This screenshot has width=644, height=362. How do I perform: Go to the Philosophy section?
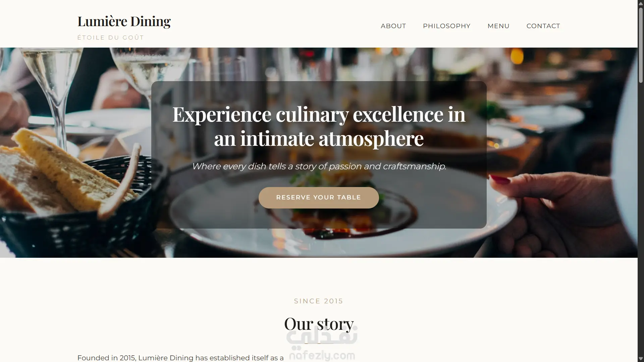pos(446,26)
